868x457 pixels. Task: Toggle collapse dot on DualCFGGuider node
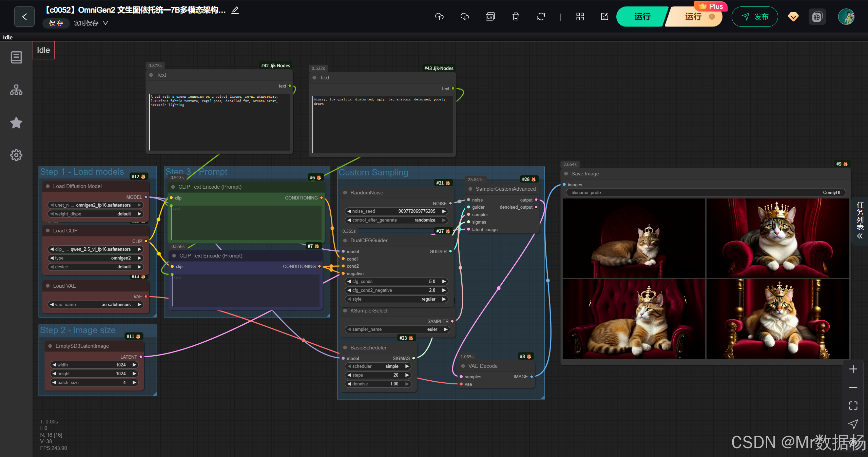coord(345,241)
